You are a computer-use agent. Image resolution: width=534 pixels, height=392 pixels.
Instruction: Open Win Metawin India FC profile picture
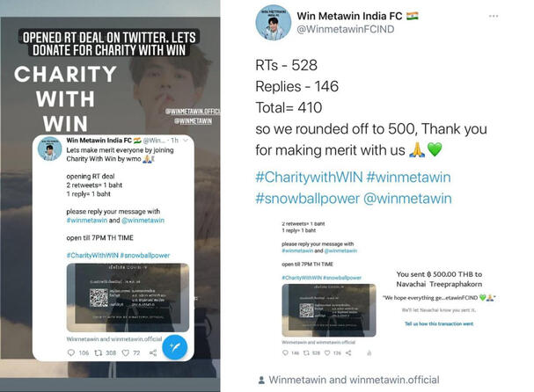(x=273, y=23)
